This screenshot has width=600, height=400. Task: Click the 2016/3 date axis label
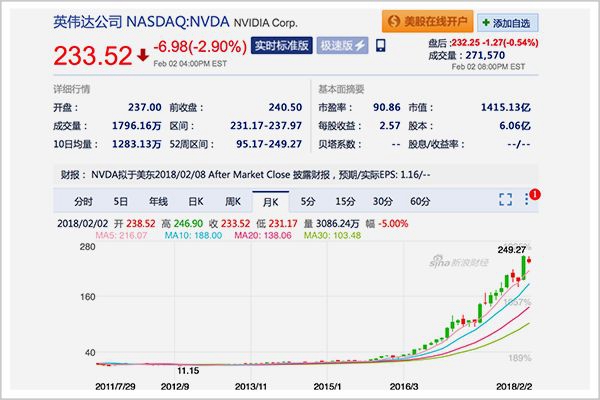(404, 387)
